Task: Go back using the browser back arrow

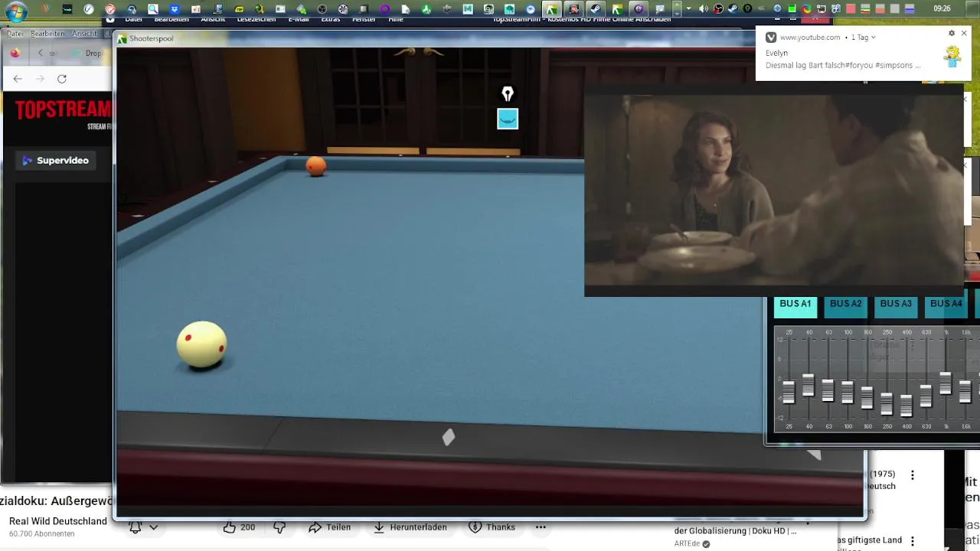Action: [18, 79]
